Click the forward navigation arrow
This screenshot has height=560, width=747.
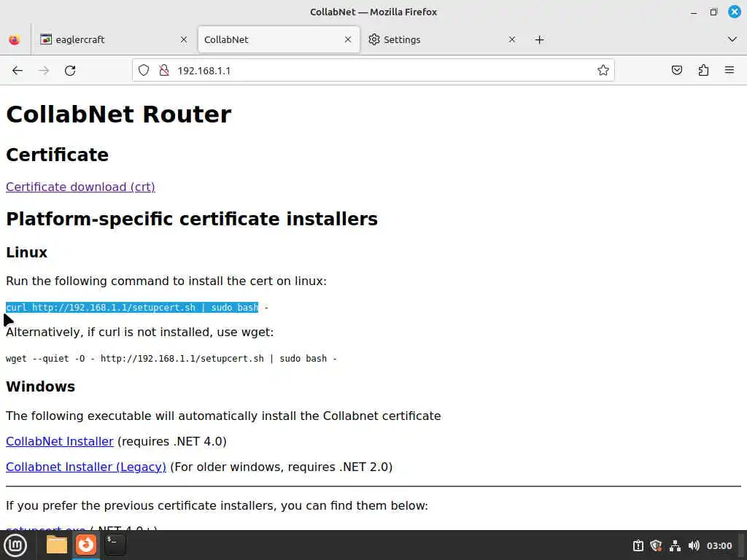point(44,71)
